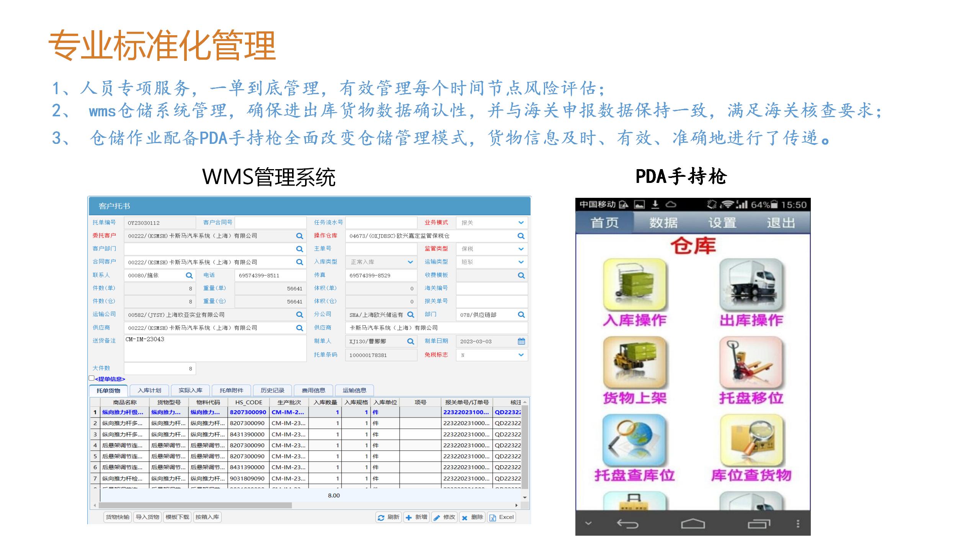Viewport: 980px width, 551px height.
Task: Click the vertical scrollbar of goods table
Action: pyautogui.click(x=525, y=447)
